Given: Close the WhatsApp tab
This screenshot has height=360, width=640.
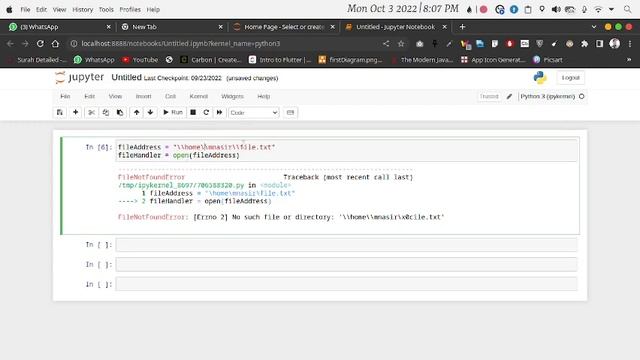Looking at the screenshot, I should (108, 27).
